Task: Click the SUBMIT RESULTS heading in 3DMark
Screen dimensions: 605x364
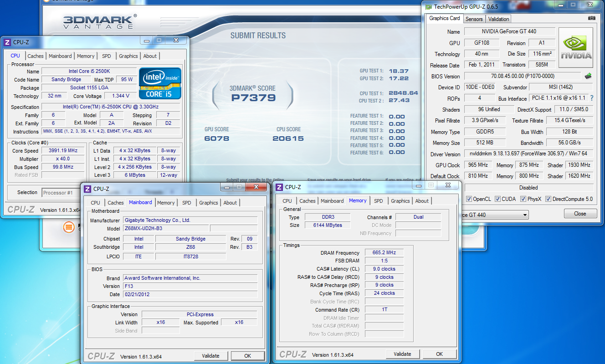Action: (258, 36)
